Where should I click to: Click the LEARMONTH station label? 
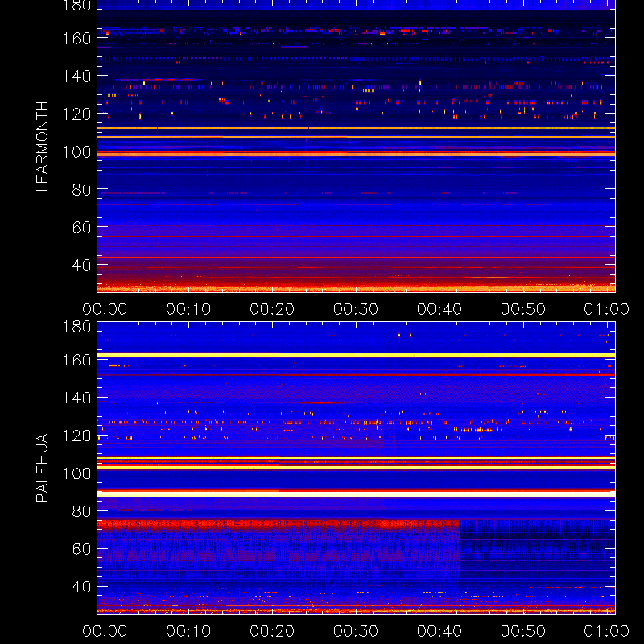click(42, 147)
